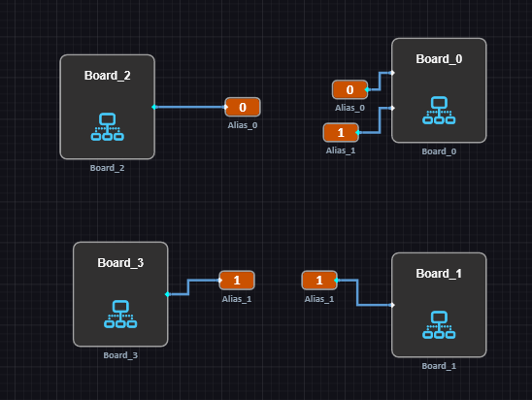The height and width of the screenshot is (400, 532).
Task: Click Alias_1 label near Board_1's alias
Action: point(319,299)
